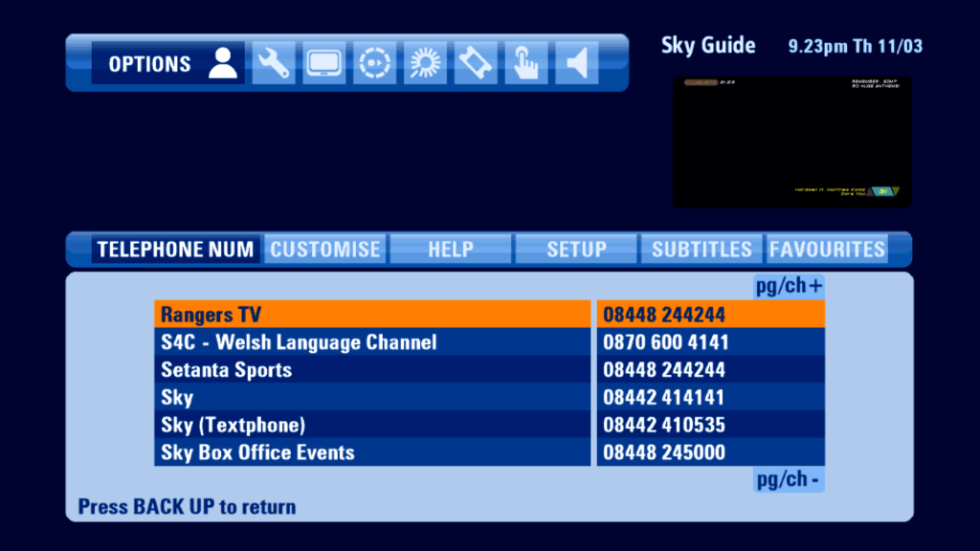This screenshot has height=551, width=980.
Task: Select the speaker audio icon
Action: pos(576,64)
